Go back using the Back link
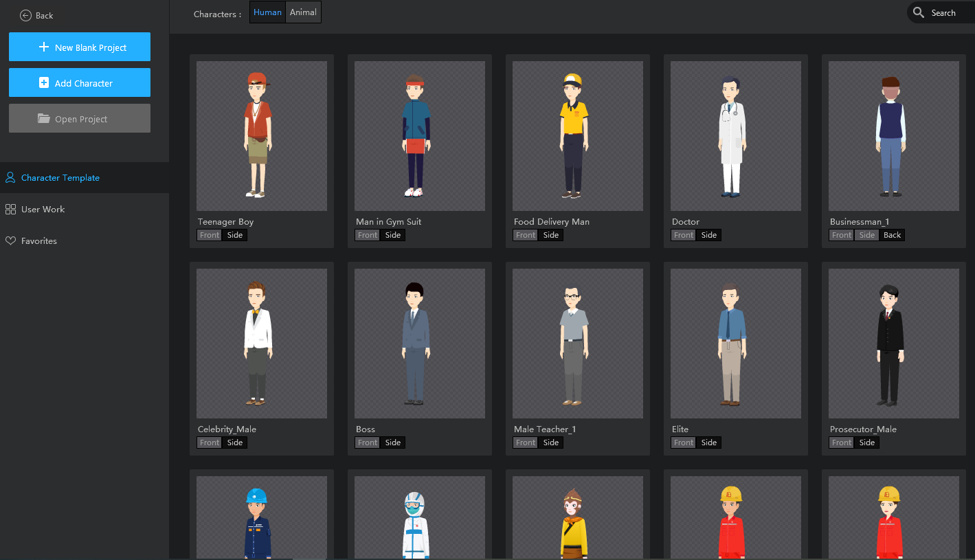Screen dimensions: 975x560 pyautogui.click(x=37, y=15)
